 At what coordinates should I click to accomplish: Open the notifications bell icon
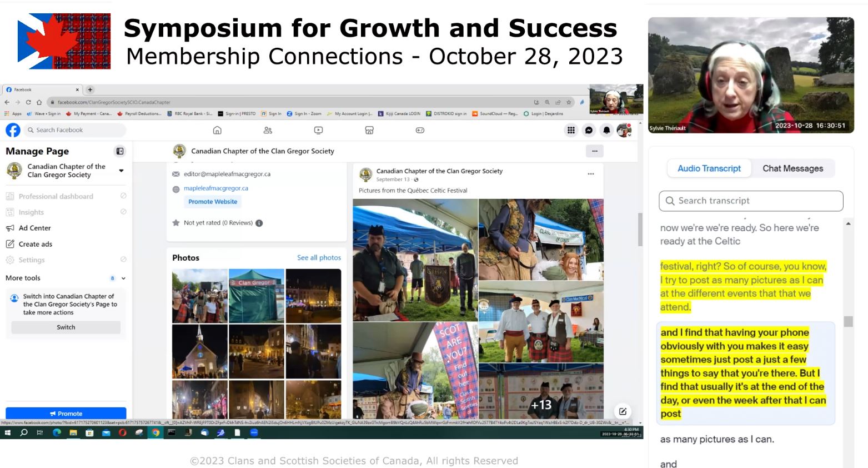606,130
